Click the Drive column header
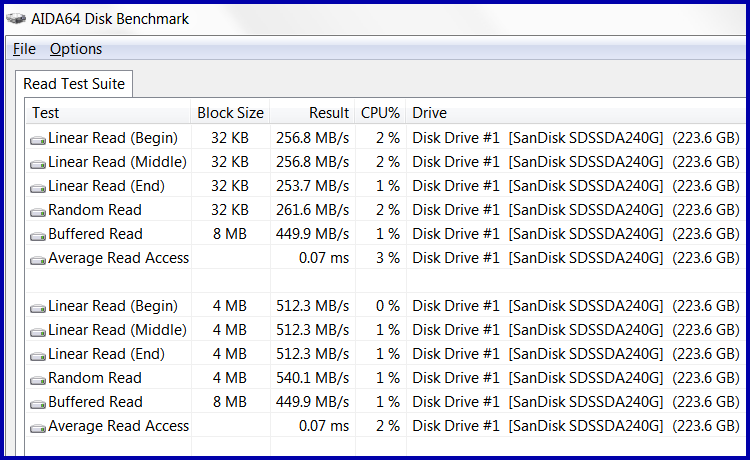The image size is (750, 460). (x=576, y=112)
